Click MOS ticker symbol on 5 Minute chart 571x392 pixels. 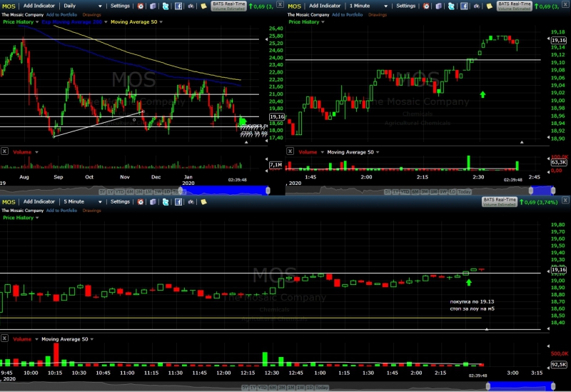9,202
